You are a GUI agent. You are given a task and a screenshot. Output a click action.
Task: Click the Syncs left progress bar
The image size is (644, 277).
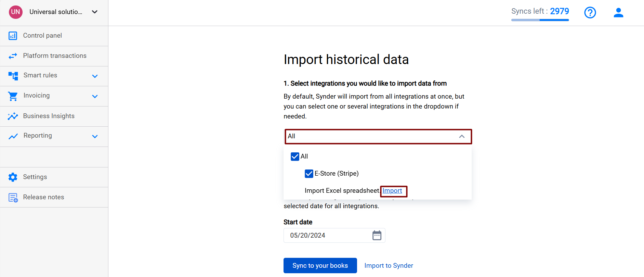coord(540,20)
